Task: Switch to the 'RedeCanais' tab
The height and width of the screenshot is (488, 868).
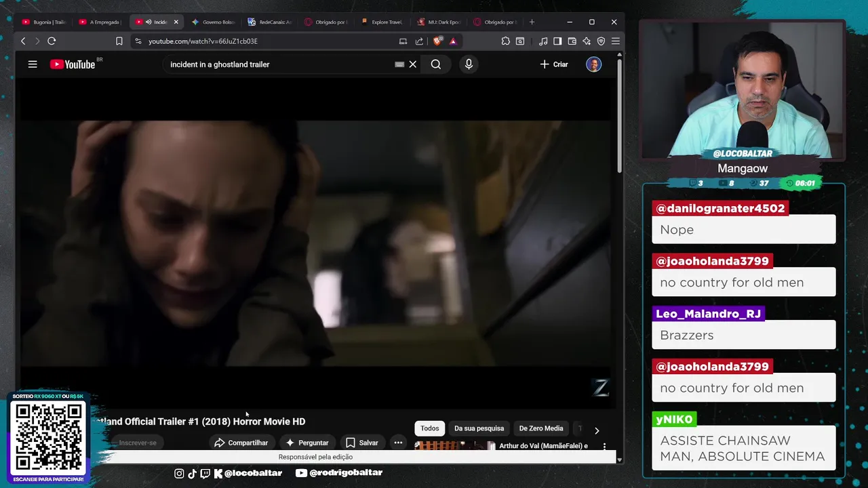Action: click(270, 22)
